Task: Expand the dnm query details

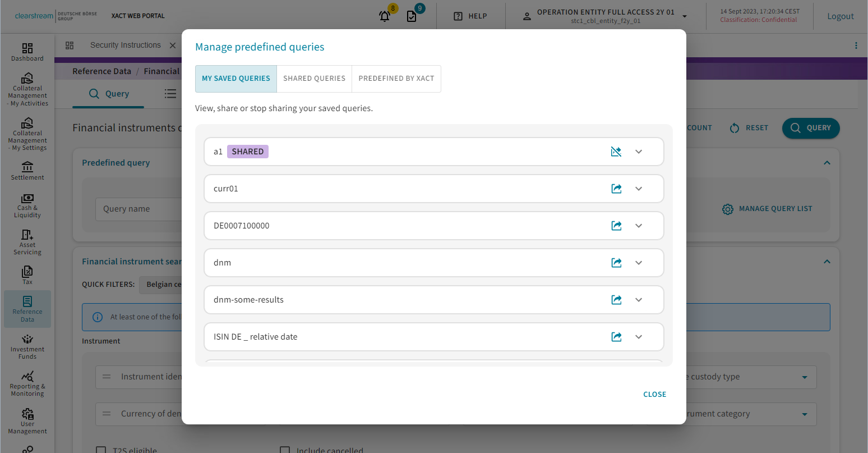Action: (x=639, y=263)
